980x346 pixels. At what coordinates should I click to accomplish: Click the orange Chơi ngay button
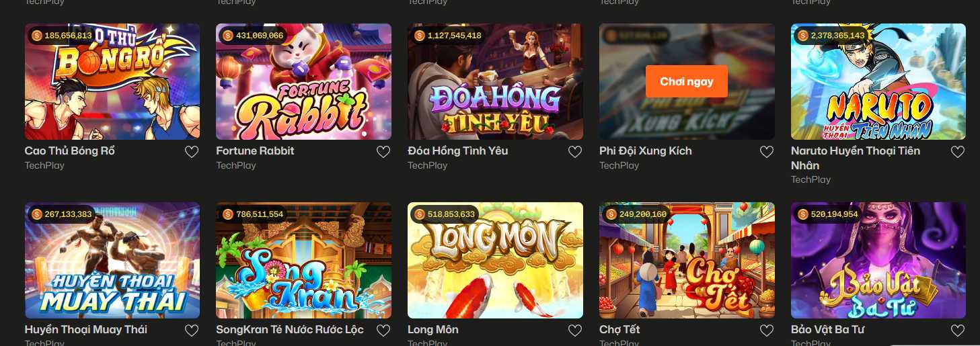[686, 81]
